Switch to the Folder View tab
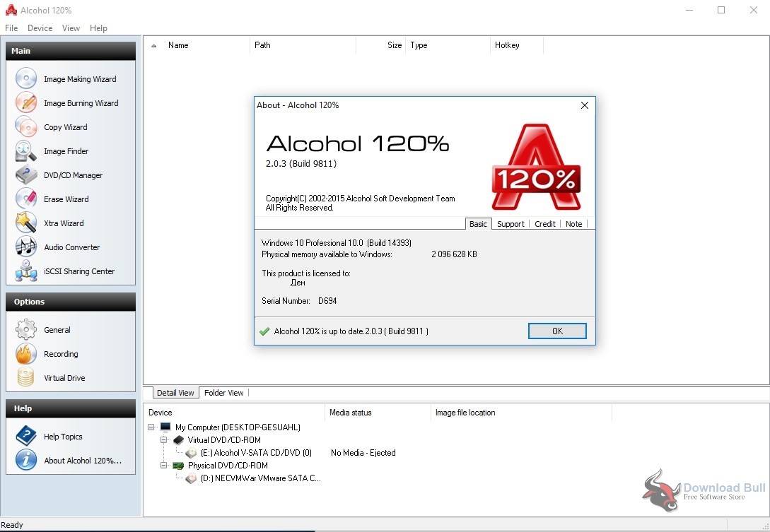Image resolution: width=770 pixels, height=532 pixels. pyautogui.click(x=223, y=393)
